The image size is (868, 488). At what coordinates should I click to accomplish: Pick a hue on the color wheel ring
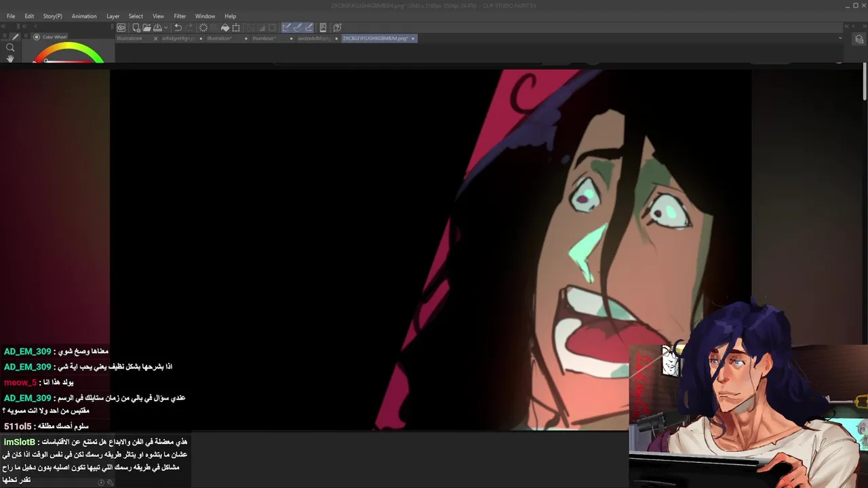coord(68,45)
